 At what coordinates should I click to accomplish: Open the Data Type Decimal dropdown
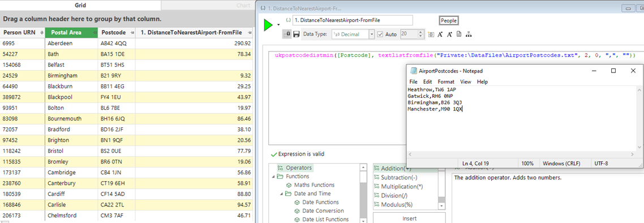(x=372, y=35)
